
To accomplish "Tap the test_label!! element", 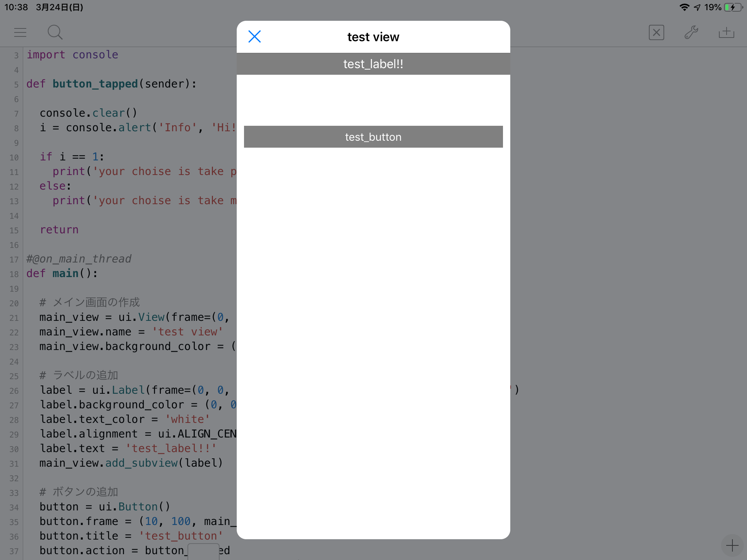I will click(373, 63).
